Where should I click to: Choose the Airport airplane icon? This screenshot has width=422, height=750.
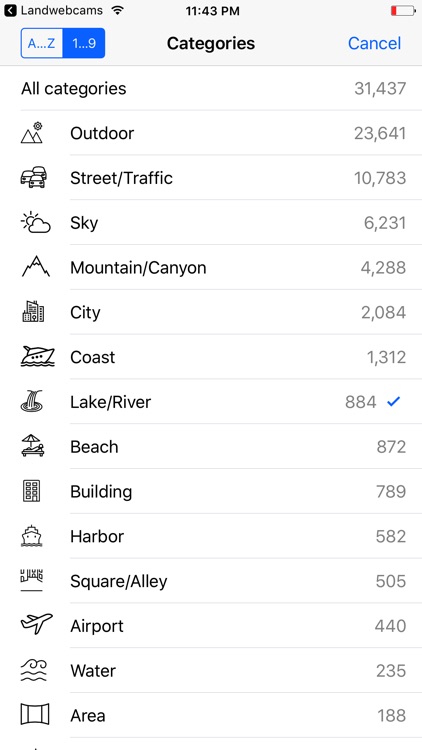tap(37, 625)
